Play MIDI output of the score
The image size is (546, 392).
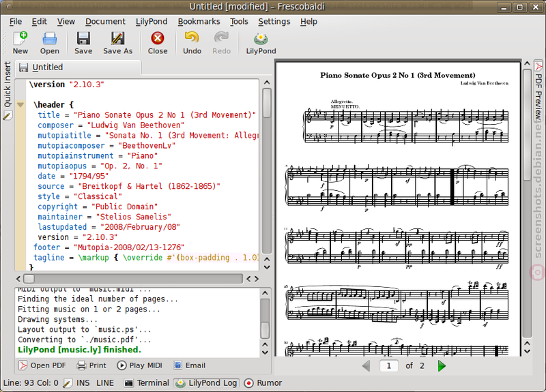(x=140, y=365)
